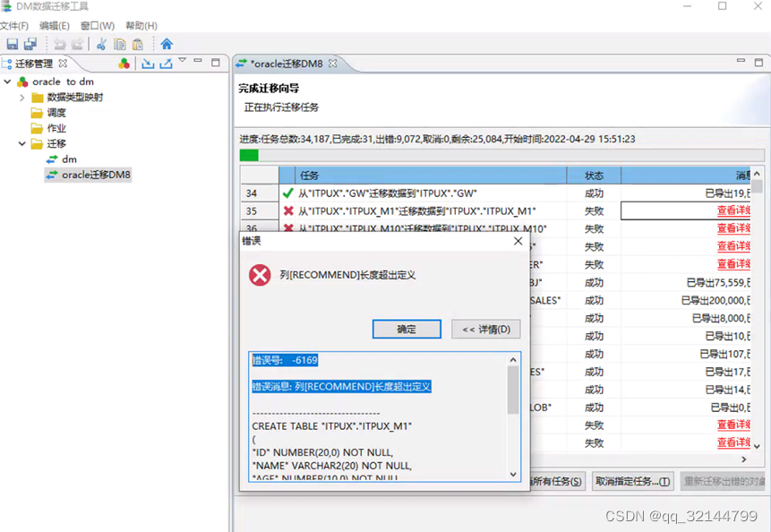Image resolution: width=771 pixels, height=532 pixels.
Task: Switch to the 迁移管理 tab
Action: pyautogui.click(x=33, y=64)
